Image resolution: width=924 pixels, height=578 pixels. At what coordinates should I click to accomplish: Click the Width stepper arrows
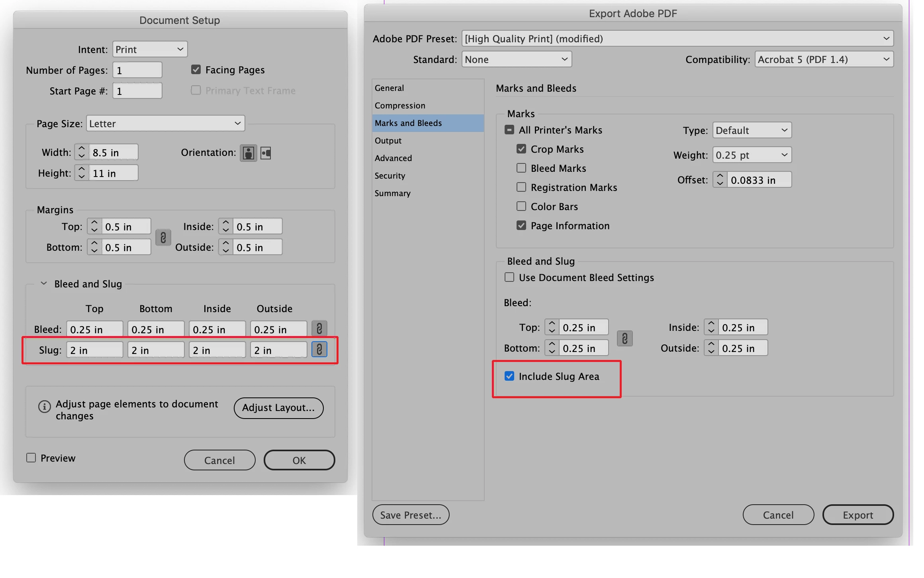pyautogui.click(x=82, y=152)
